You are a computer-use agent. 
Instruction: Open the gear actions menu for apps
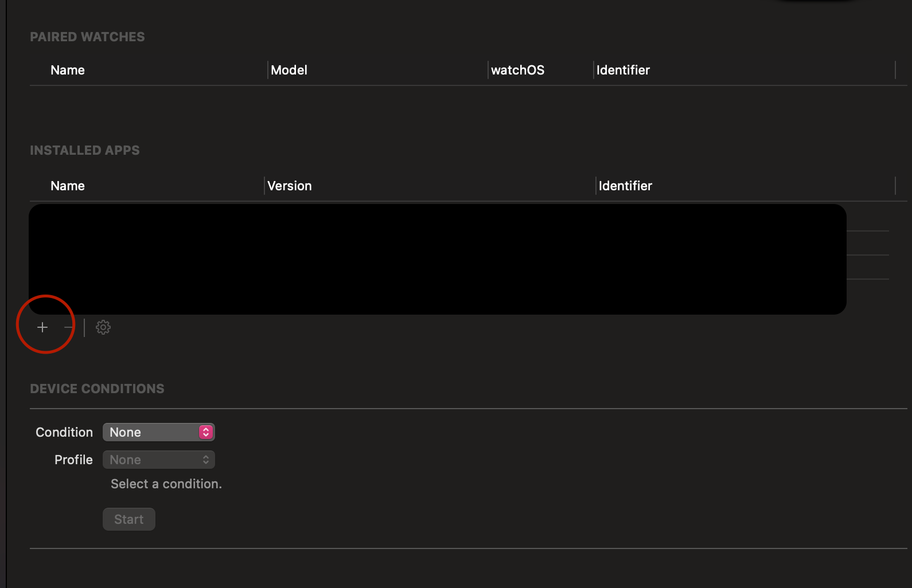pos(103,327)
